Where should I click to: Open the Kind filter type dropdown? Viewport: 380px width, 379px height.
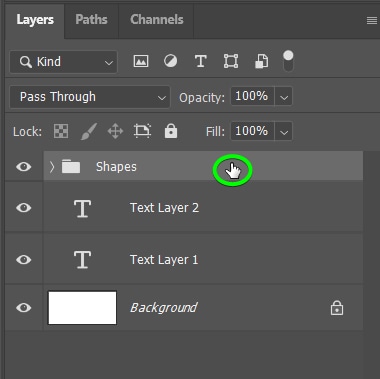(x=63, y=62)
